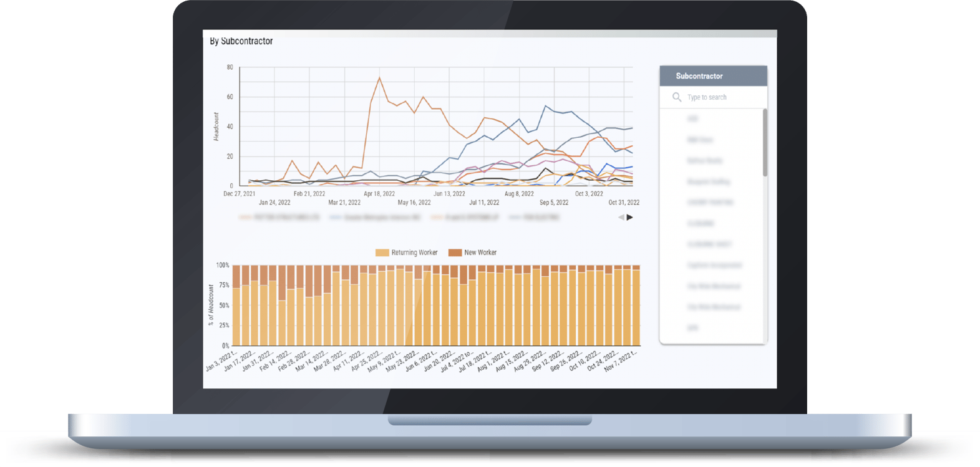Viewport: 980px width, 467px height.
Task: Click the 'Dec 27, 2021' axis label
Action: coord(240,194)
